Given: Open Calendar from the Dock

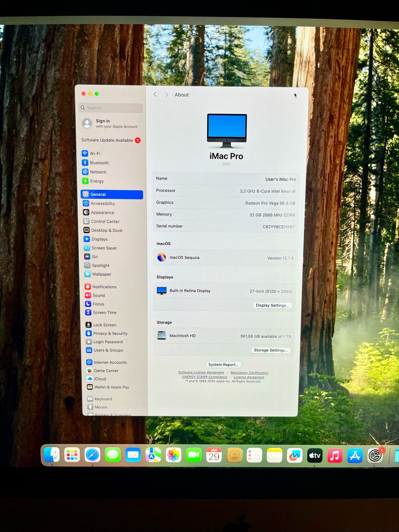Looking at the screenshot, I should coord(214,455).
